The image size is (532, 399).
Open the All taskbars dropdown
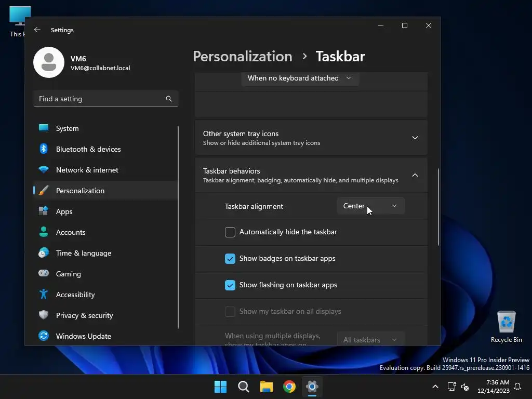point(370,339)
